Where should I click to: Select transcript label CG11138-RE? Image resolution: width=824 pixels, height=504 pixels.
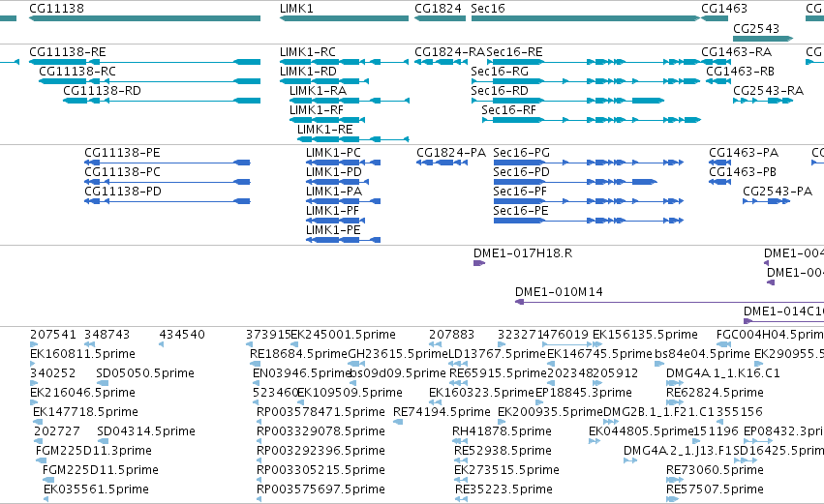click(67, 52)
